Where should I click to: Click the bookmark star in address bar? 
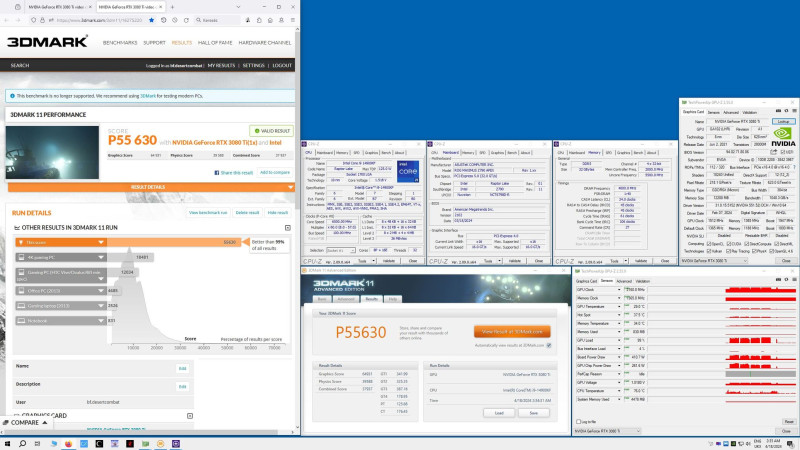[x=152, y=20]
